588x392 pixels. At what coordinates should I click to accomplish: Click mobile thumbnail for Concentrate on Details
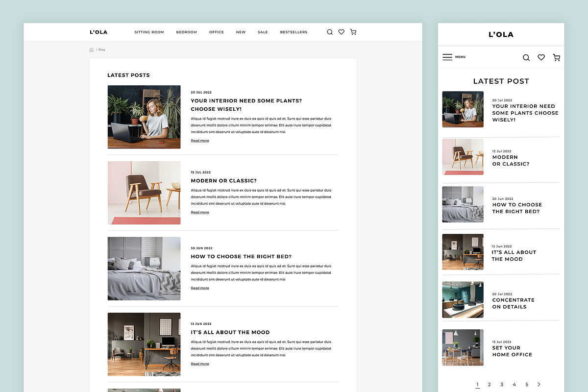point(463,299)
